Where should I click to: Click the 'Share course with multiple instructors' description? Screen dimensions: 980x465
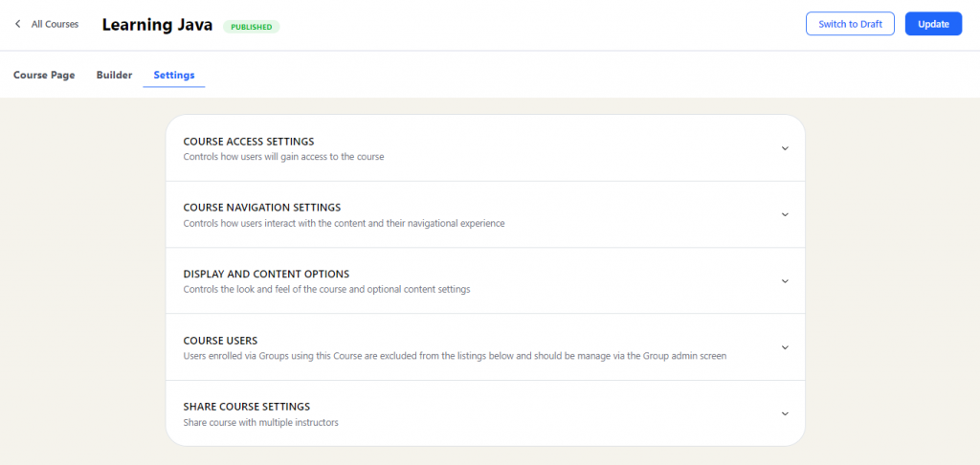click(260, 423)
